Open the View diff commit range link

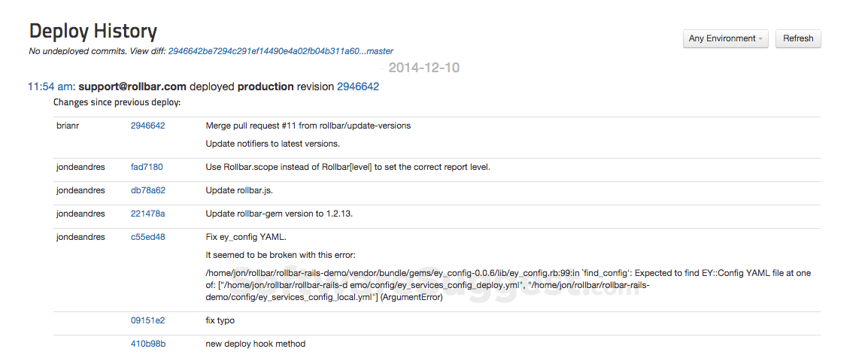pyautogui.click(x=281, y=51)
